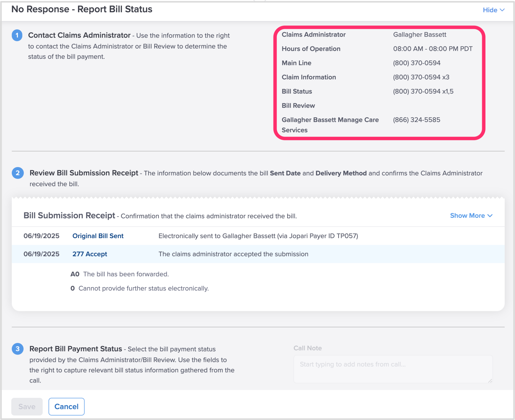515x420 pixels.
Task: Click the step 3 circle icon
Action: coord(18,349)
